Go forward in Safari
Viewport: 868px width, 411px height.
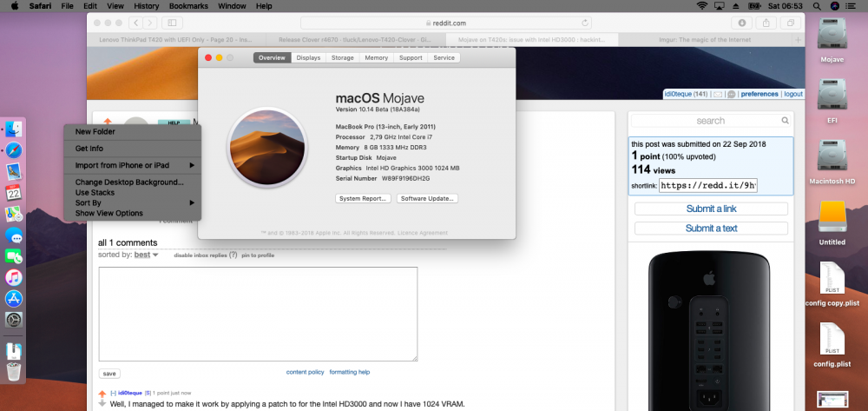(x=150, y=23)
